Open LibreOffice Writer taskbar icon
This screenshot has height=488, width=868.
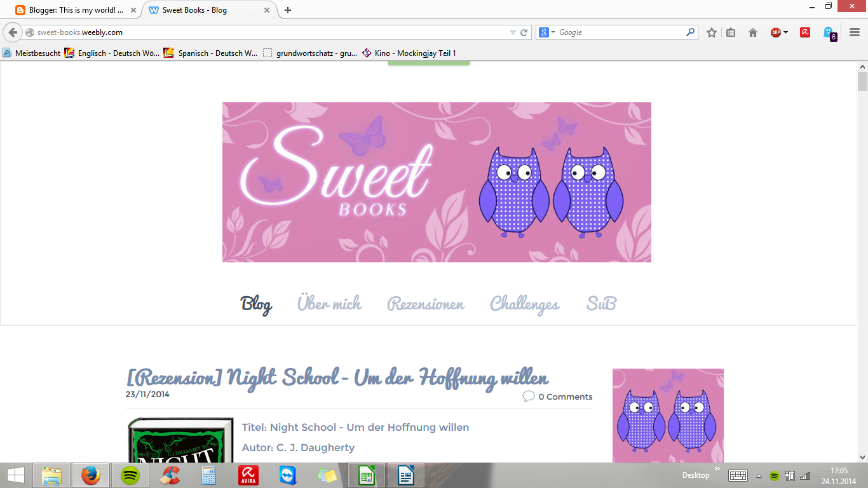click(406, 475)
